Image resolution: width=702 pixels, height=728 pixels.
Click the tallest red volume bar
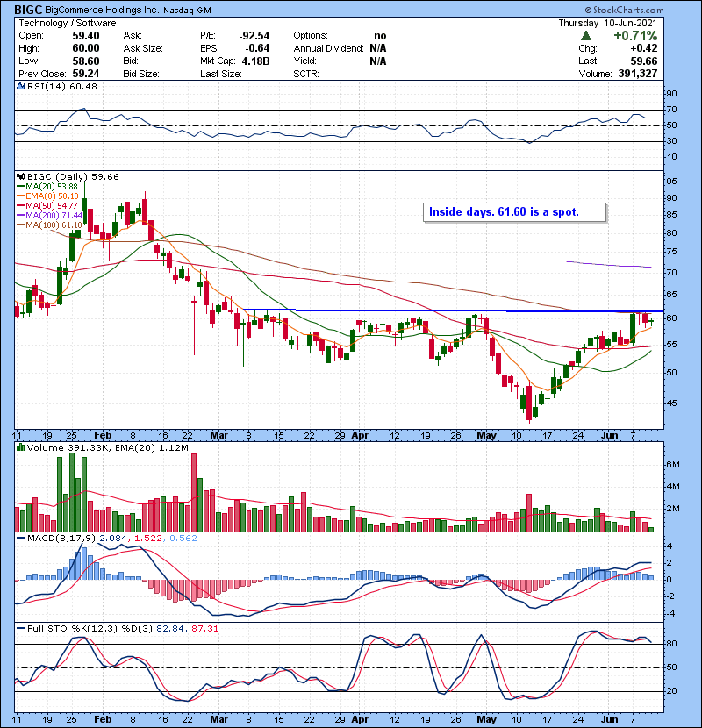[x=194, y=492]
